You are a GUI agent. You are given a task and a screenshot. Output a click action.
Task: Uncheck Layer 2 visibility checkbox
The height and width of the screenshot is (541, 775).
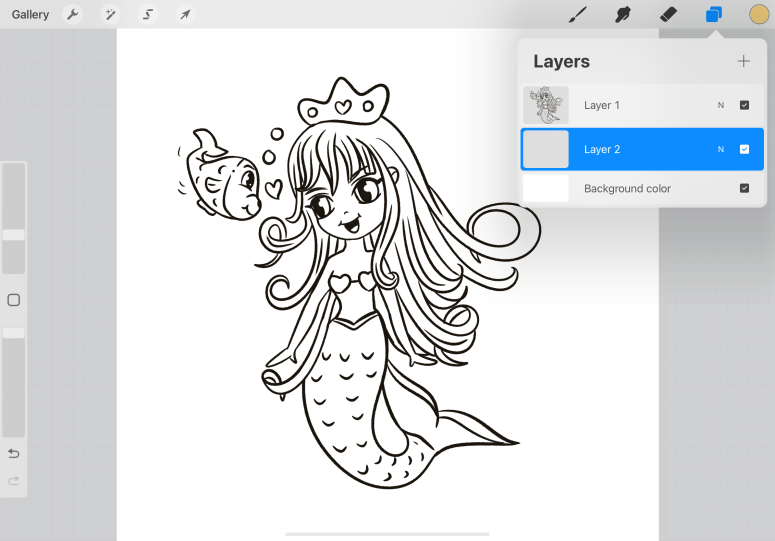point(744,149)
